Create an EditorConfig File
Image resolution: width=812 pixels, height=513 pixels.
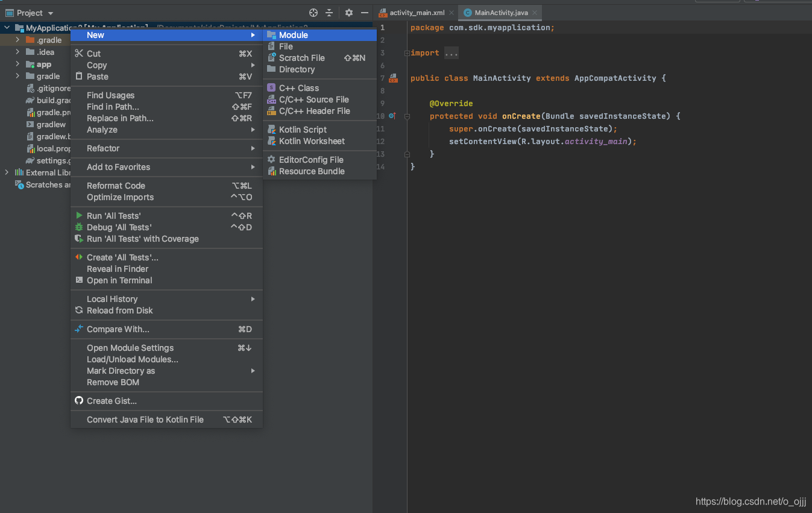320,160
